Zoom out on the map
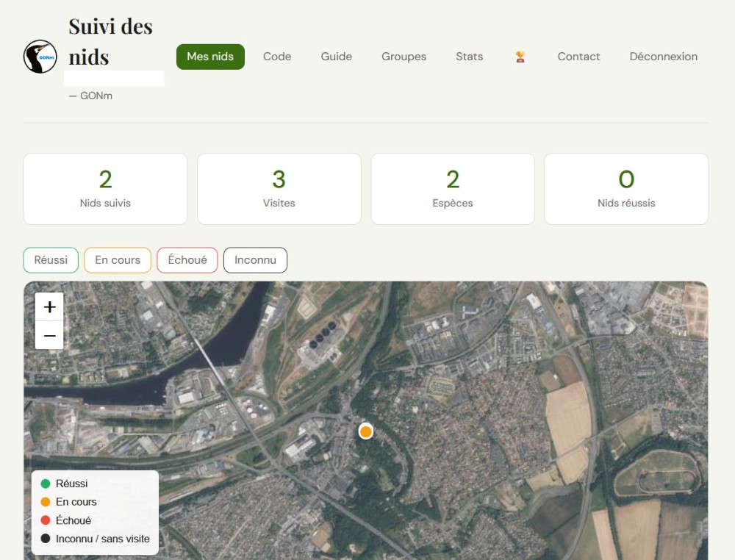735x560 pixels. (49, 335)
